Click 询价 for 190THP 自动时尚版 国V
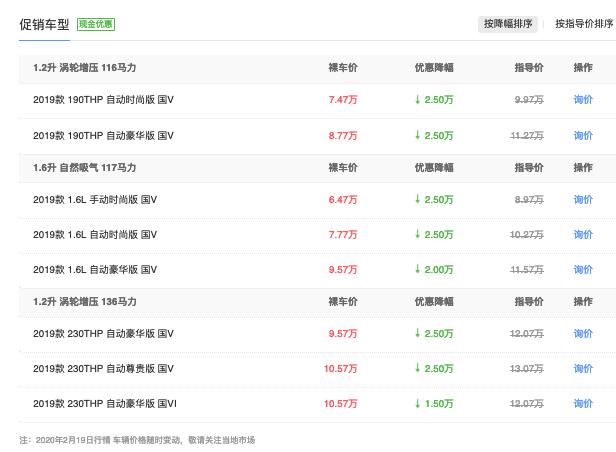This screenshot has height=452, width=616. tap(583, 100)
